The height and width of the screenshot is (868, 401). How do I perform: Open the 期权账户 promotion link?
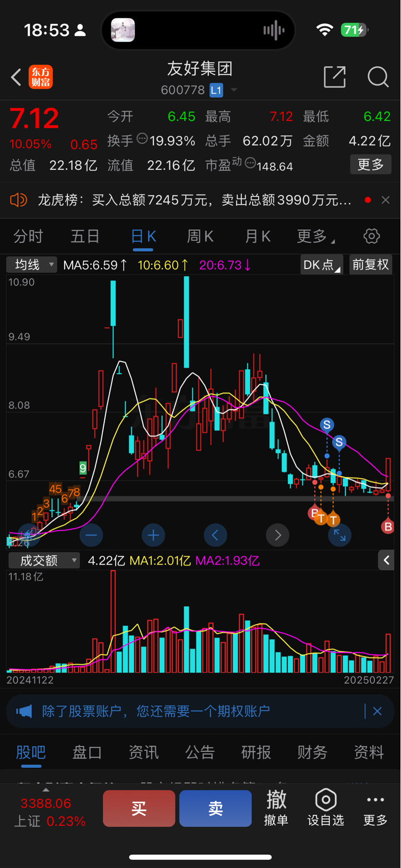point(156,711)
